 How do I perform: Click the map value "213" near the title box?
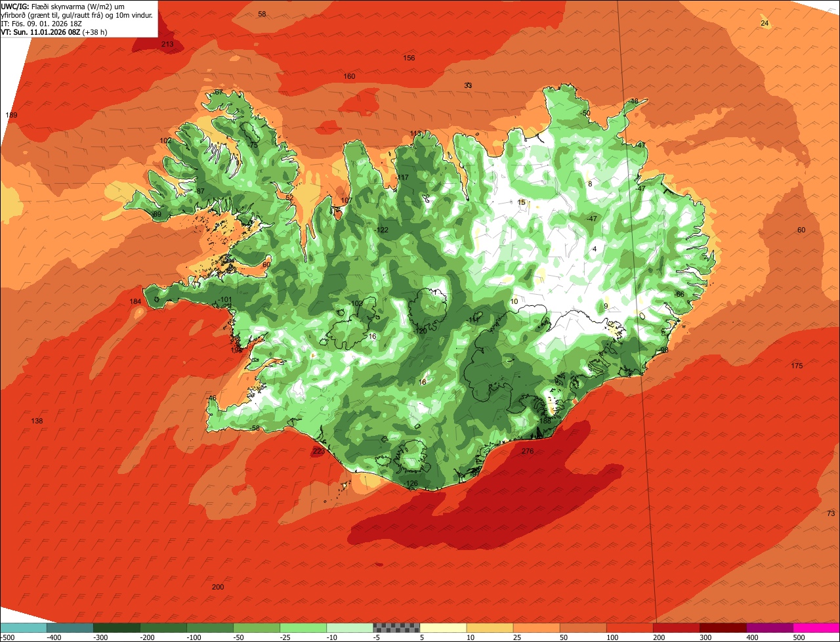pyautogui.click(x=167, y=45)
